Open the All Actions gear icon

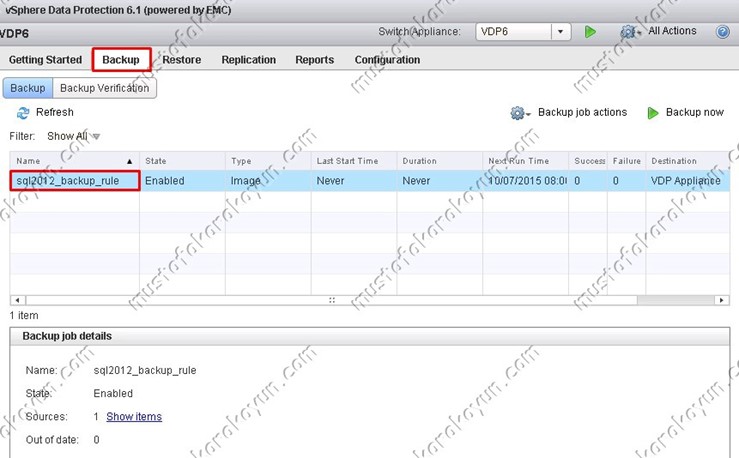(x=630, y=32)
